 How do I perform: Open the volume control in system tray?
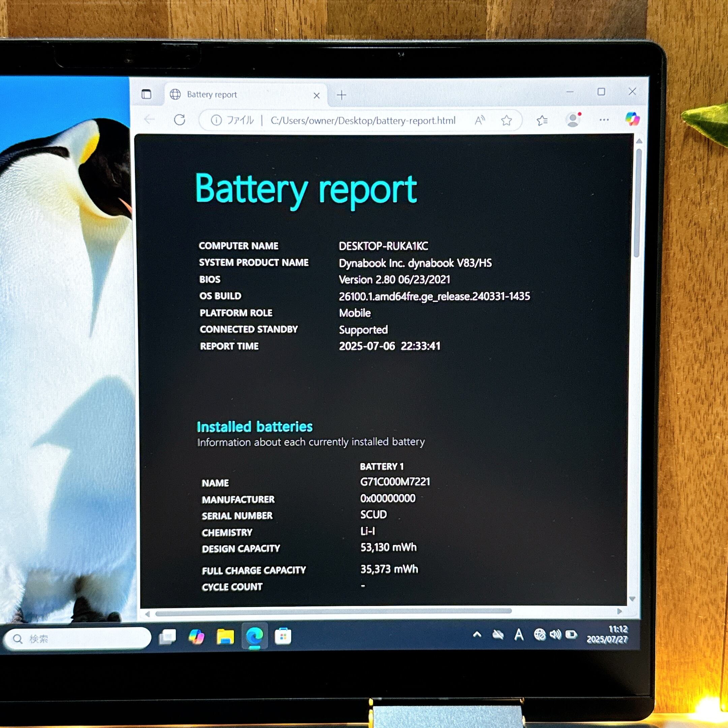point(555,635)
